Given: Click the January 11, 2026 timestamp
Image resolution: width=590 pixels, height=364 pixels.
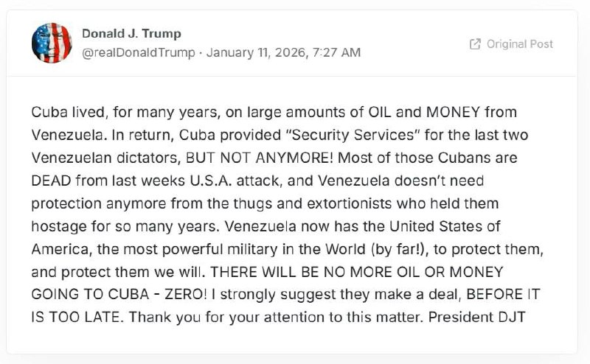Looking at the screenshot, I should (284, 52).
